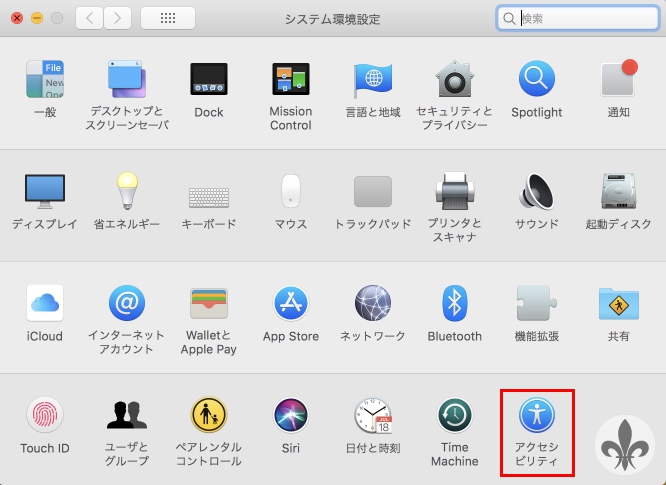The width and height of the screenshot is (666, 485).
Task: Close the システム環境設定 window
Action: [x=17, y=18]
